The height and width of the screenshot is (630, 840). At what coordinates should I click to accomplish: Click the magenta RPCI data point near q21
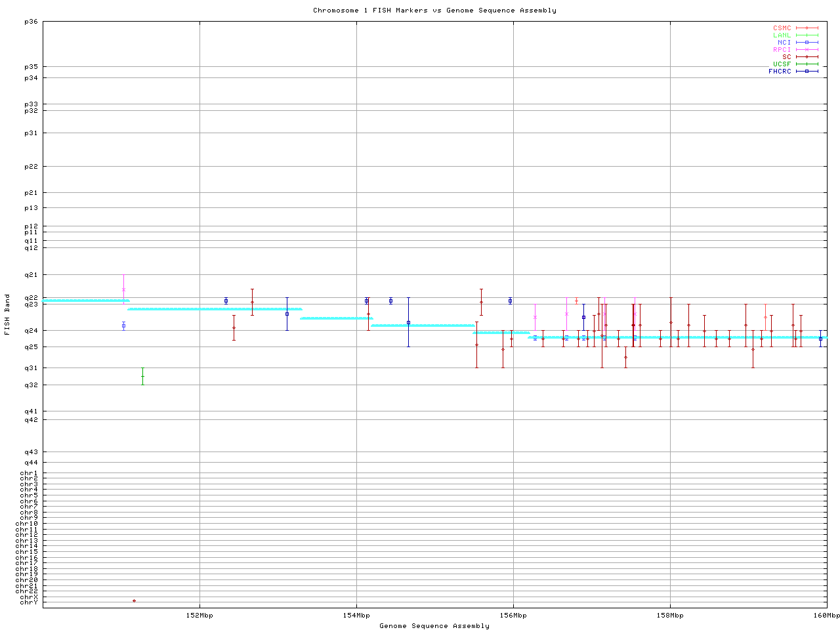tap(123, 289)
